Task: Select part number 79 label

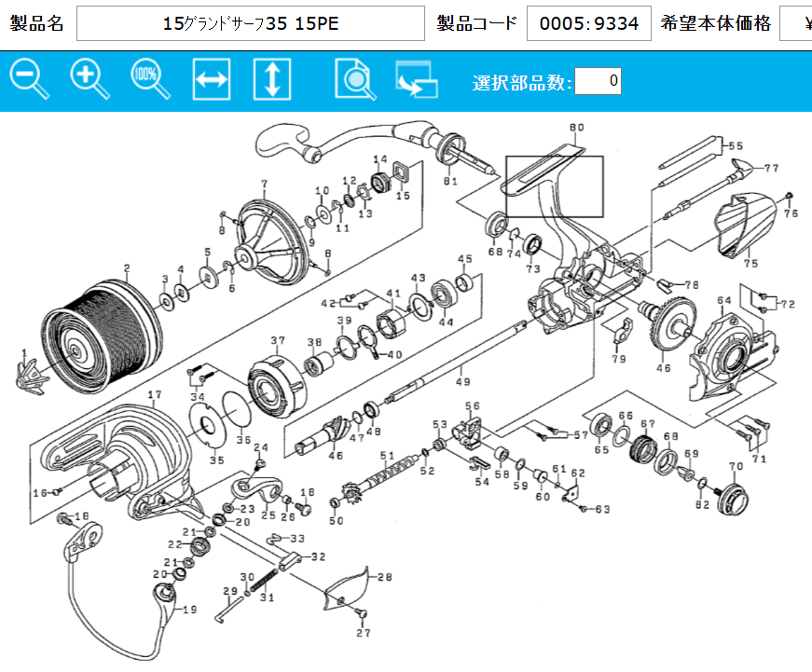Action: (x=619, y=358)
